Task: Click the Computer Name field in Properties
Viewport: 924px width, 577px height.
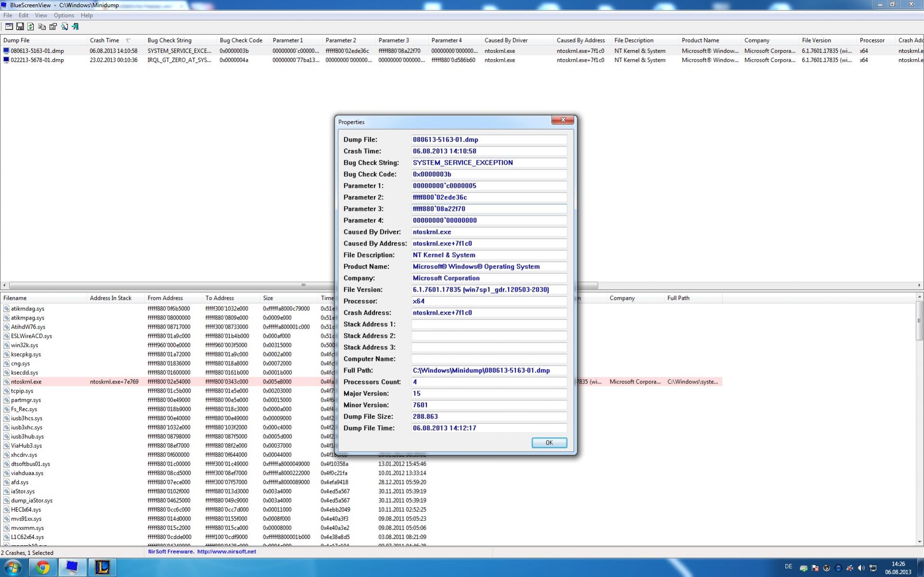Action: tap(489, 359)
